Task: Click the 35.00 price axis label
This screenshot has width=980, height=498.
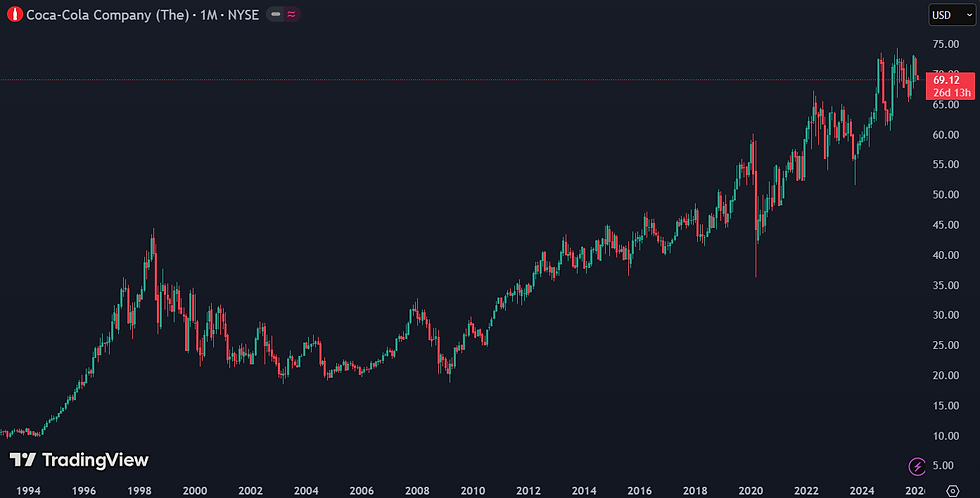Action: (x=946, y=286)
